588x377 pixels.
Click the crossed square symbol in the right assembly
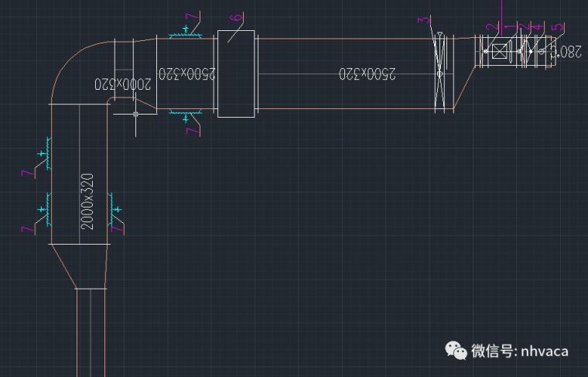tap(499, 51)
